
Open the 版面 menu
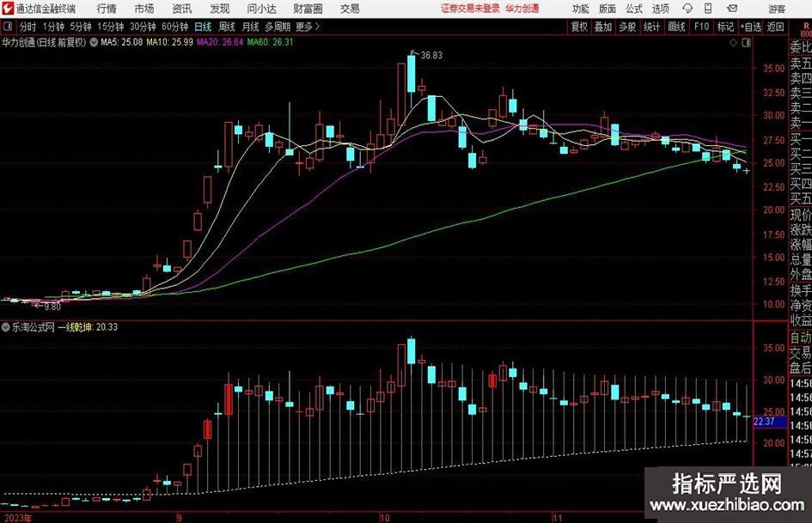607,9
